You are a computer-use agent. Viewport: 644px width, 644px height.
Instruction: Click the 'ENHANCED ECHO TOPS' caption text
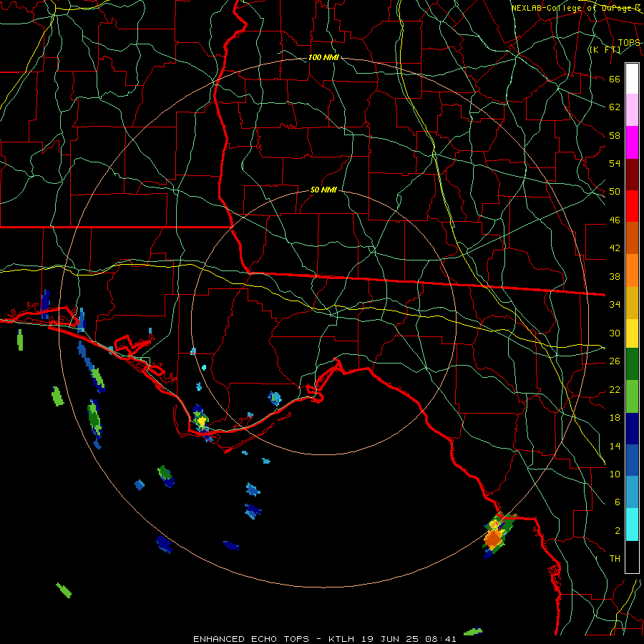click(251, 639)
